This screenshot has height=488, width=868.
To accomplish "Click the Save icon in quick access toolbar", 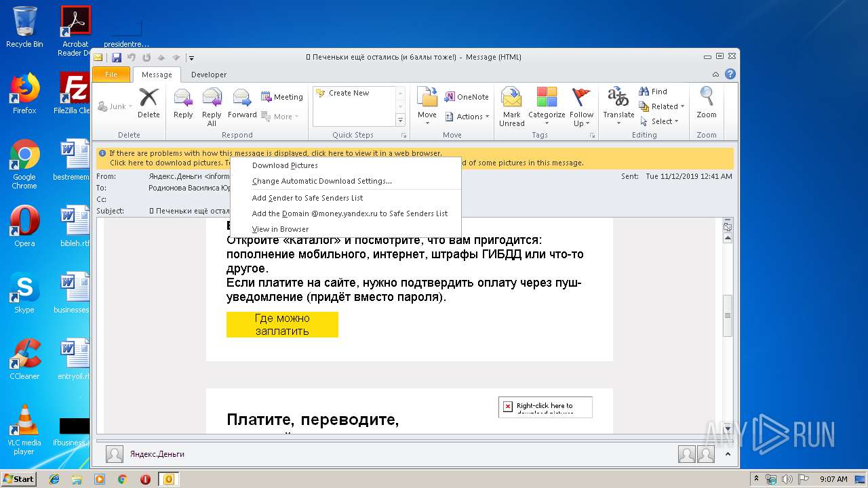I will click(117, 58).
